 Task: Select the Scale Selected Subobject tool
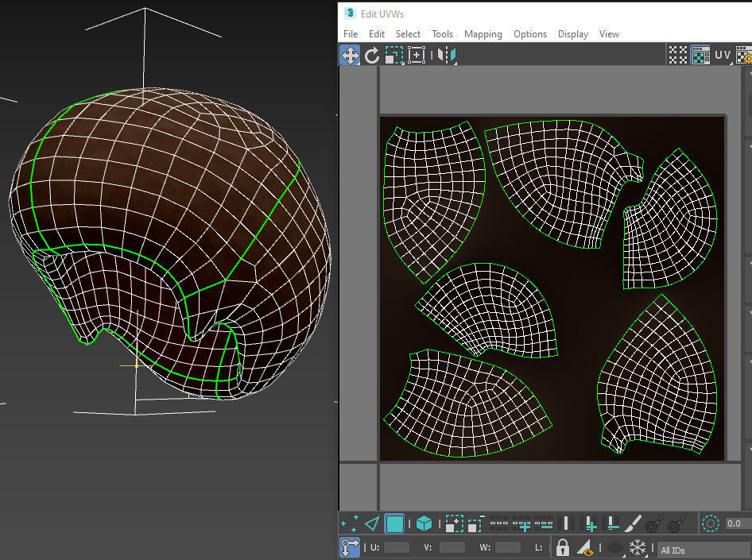coord(393,55)
